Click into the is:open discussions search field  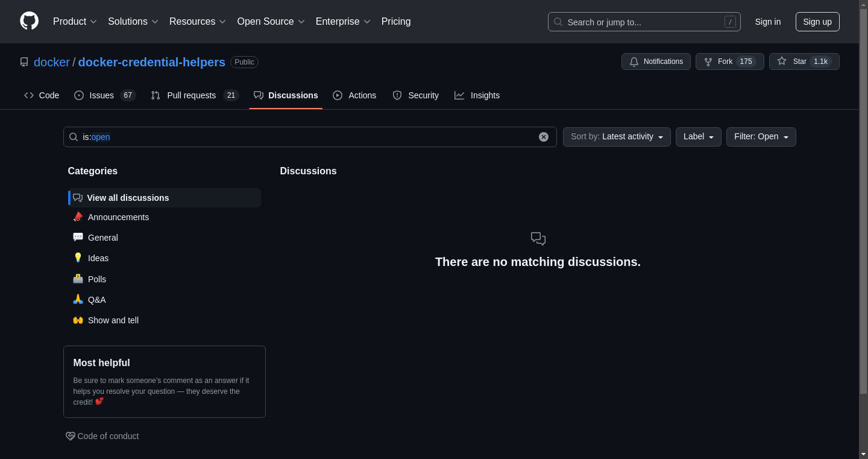(x=310, y=137)
